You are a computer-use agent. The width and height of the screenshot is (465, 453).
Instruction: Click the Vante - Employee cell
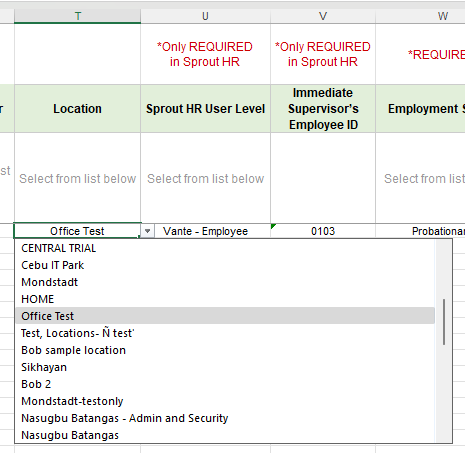pos(205,231)
